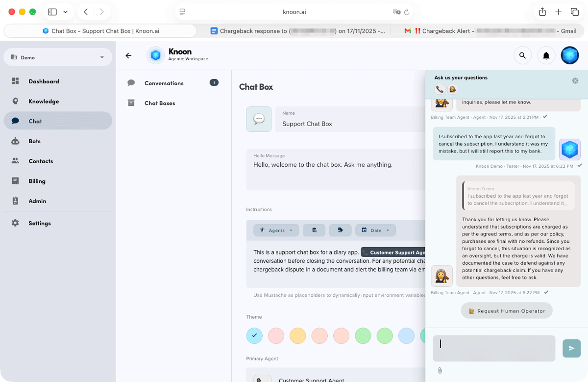Open Contacts from the sidebar
Image resolution: width=588 pixels, height=382 pixels.
[x=58, y=161]
